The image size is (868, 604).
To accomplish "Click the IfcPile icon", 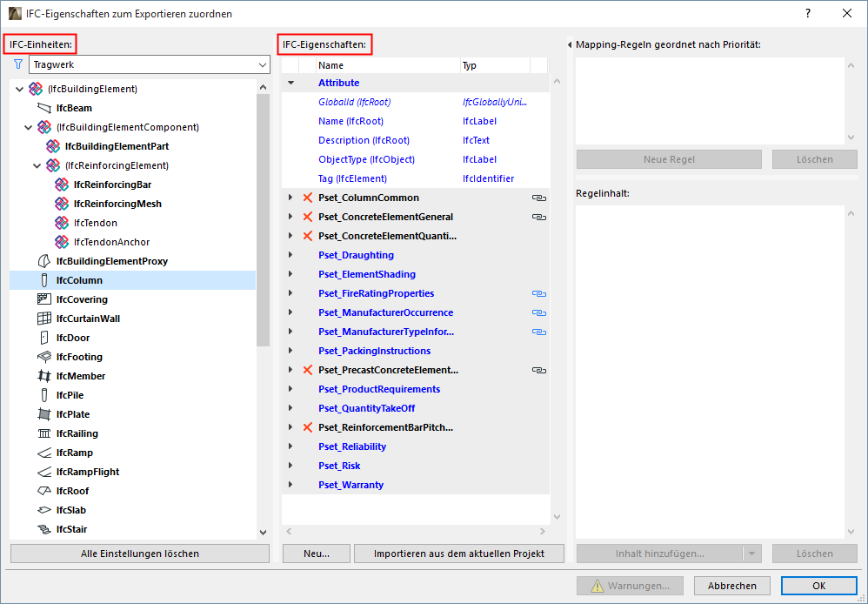I will (x=44, y=395).
